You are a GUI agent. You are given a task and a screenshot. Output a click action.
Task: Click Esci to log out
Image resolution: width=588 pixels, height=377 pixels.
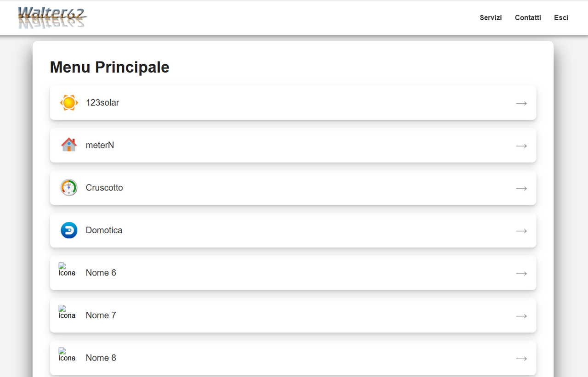click(561, 17)
